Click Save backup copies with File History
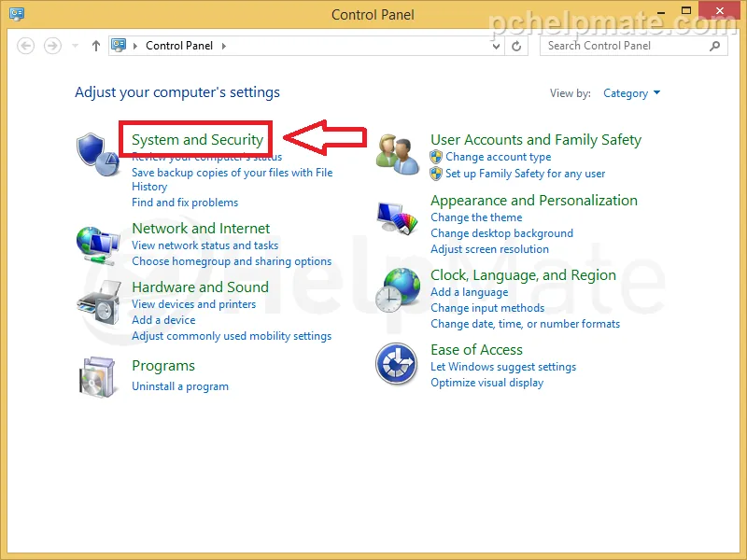Image resolution: width=747 pixels, height=560 pixels. click(232, 179)
